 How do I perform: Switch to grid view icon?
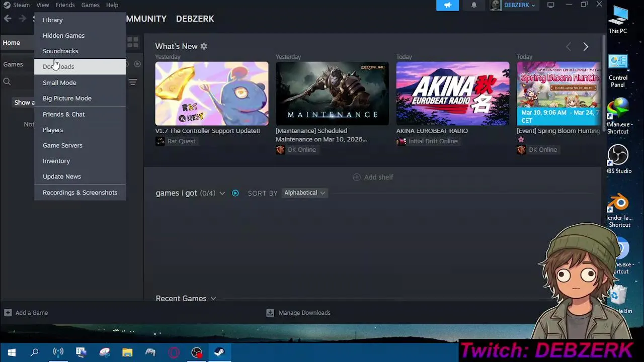tap(132, 43)
